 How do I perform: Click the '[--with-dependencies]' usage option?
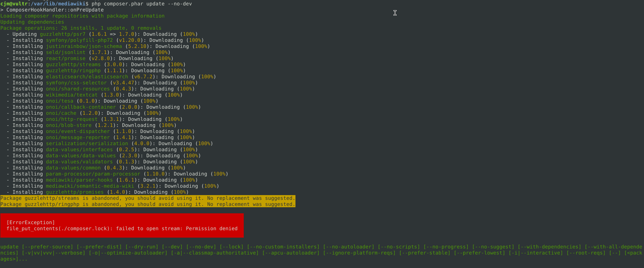pos(549,247)
